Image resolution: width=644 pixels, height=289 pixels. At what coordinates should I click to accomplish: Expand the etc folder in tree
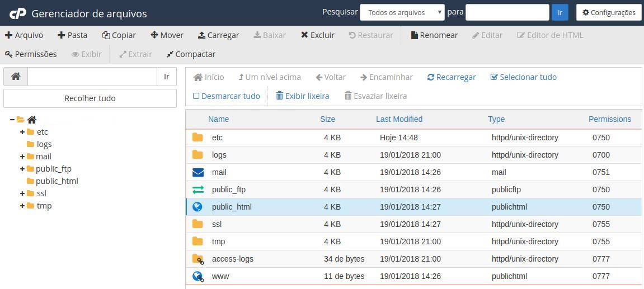coord(22,132)
